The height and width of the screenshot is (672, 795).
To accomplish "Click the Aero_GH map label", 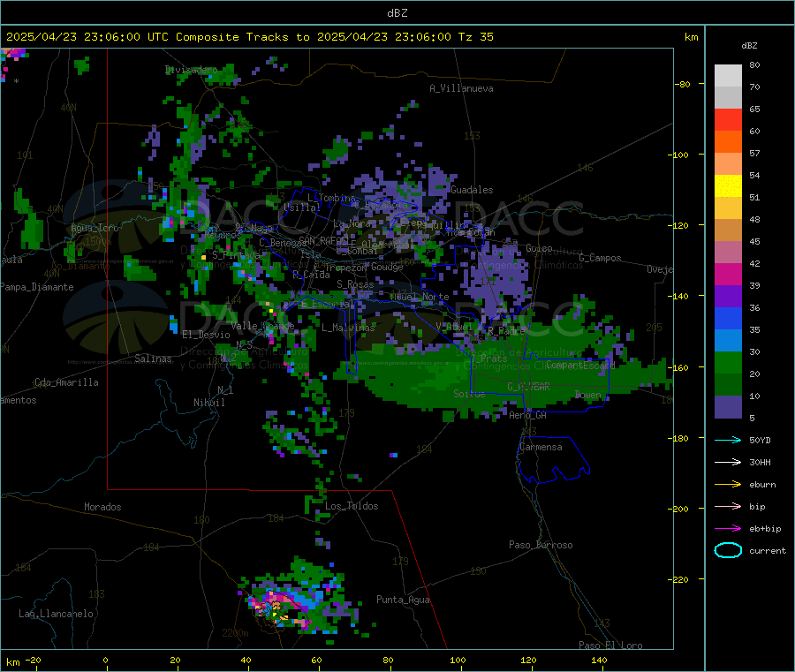I will point(528,415).
